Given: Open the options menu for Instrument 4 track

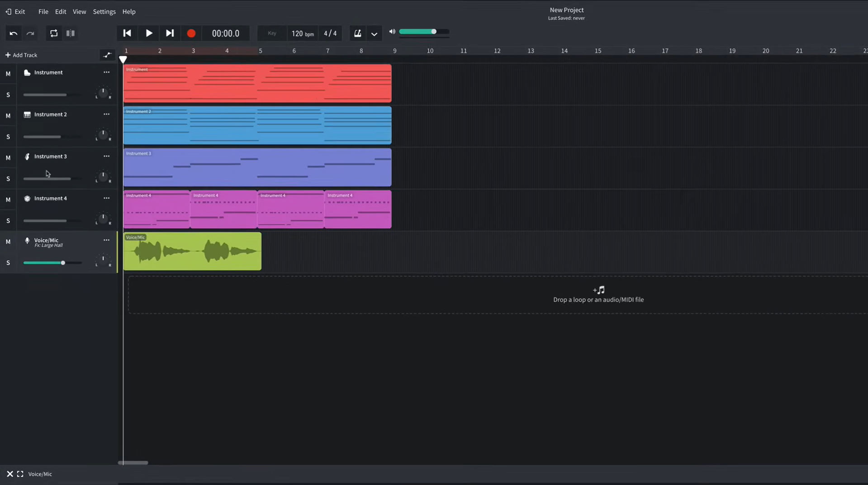Looking at the screenshot, I should point(106,198).
